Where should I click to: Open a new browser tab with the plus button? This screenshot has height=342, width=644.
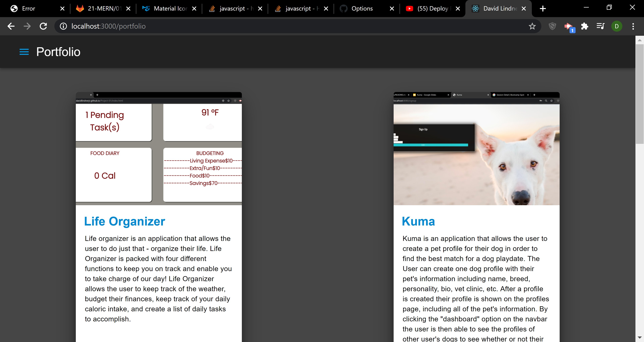(x=543, y=8)
